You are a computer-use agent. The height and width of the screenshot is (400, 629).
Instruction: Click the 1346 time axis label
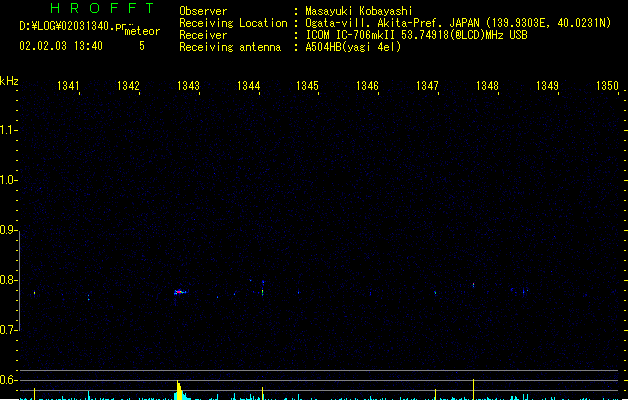click(x=367, y=86)
